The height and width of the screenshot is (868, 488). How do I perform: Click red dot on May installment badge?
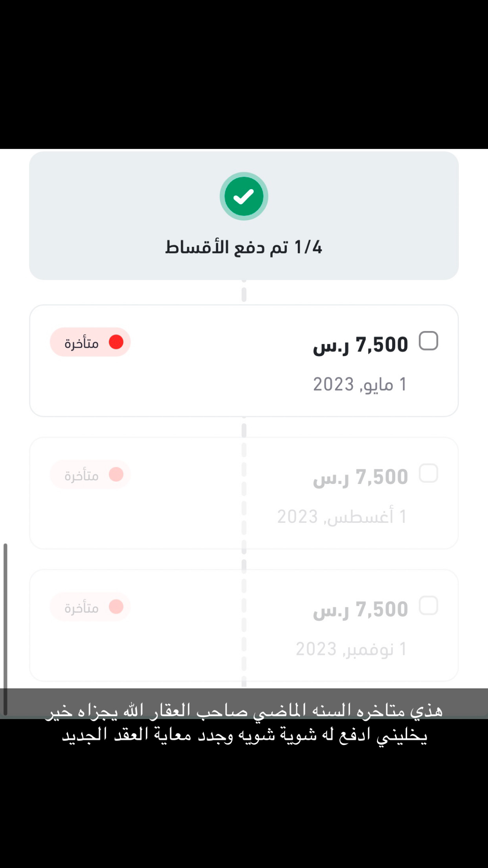(x=116, y=342)
